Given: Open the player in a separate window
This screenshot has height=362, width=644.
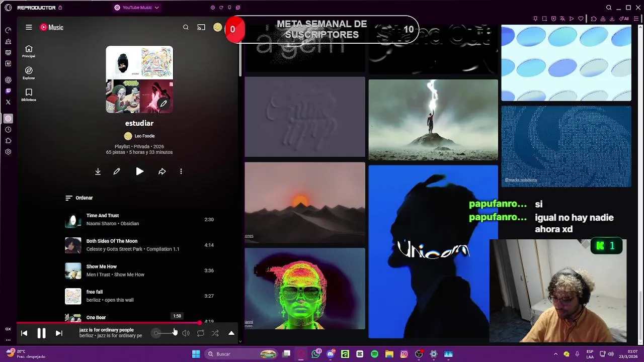Looking at the screenshot, I should [238, 8].
